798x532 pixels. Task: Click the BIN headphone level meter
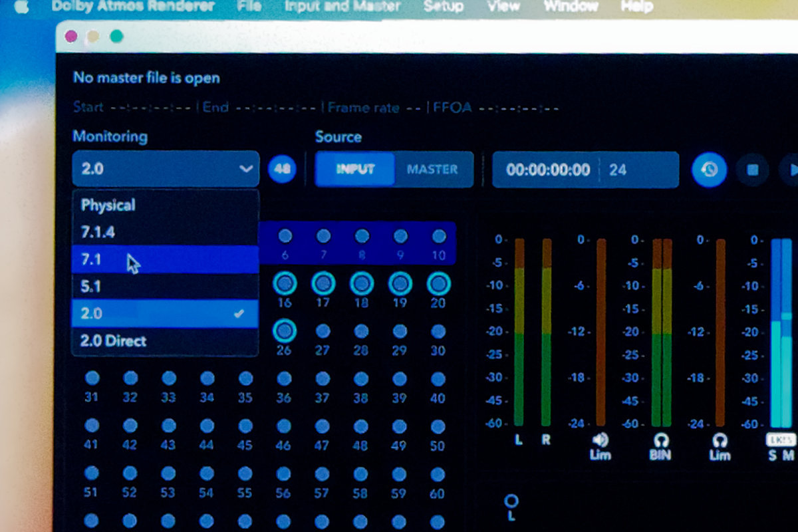[x=662, y=332]
